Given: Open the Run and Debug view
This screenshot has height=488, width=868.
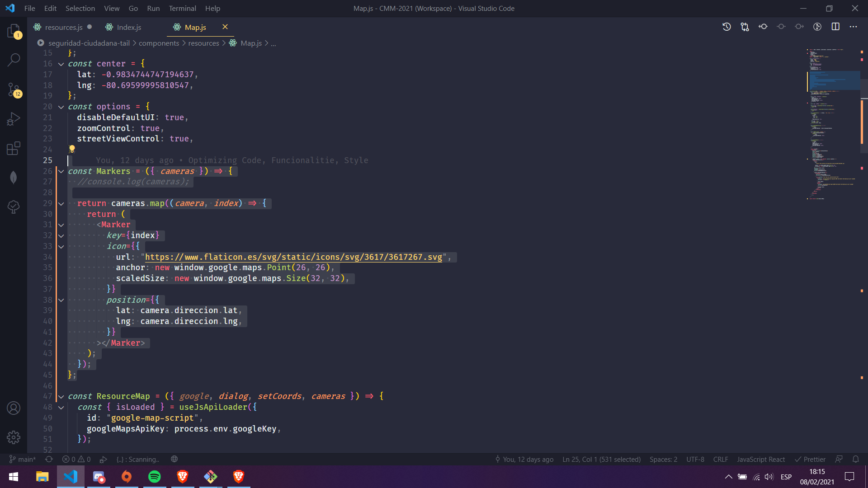Looking at the screenshot, I should click(14, 119).
